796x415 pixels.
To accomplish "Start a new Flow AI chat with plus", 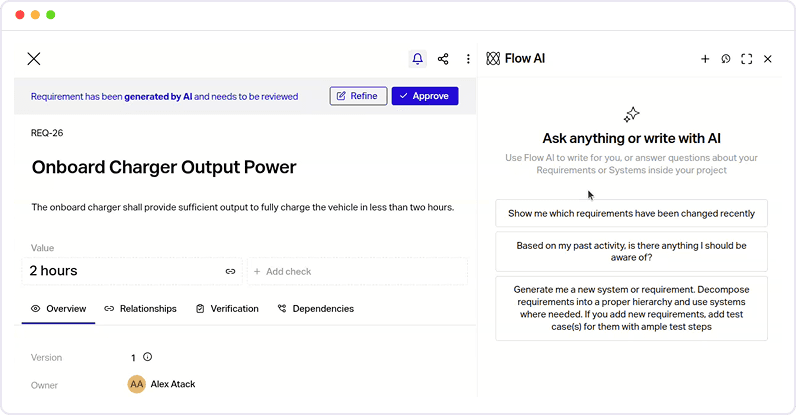I will click(x=705, y=59).
